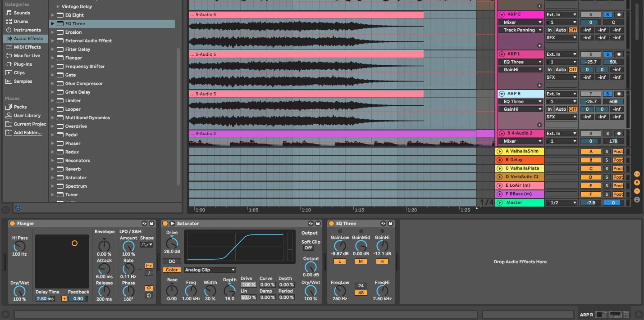Viewport: 644px width, 320px height.
Task: Click Post button on B Delay return
Action: point(618,160)
